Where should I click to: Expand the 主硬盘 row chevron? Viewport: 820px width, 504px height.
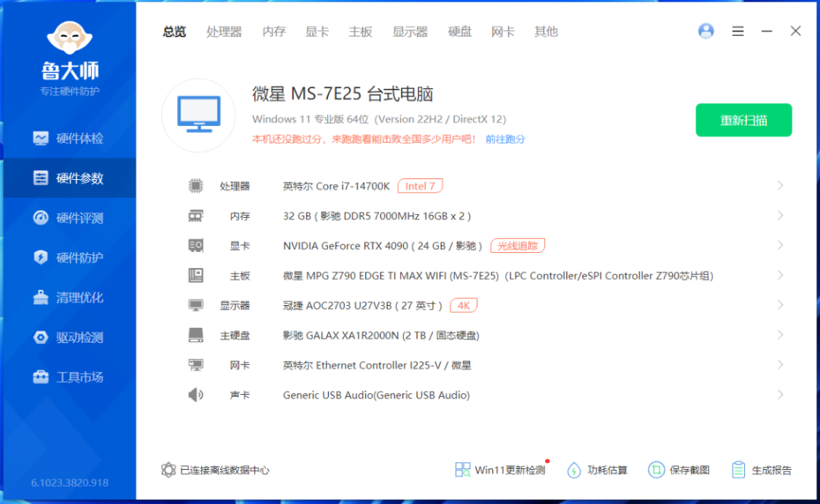[781, 335]
